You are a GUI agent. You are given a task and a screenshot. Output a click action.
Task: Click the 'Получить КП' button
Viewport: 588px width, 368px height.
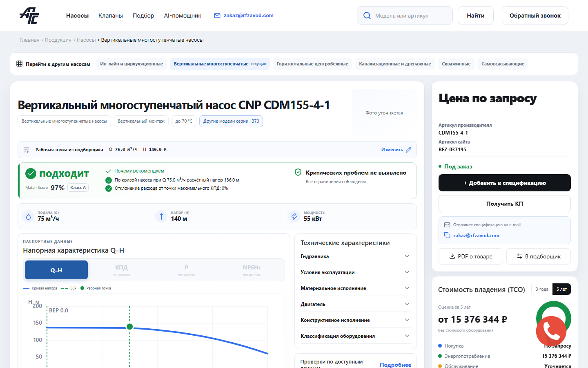505,204
